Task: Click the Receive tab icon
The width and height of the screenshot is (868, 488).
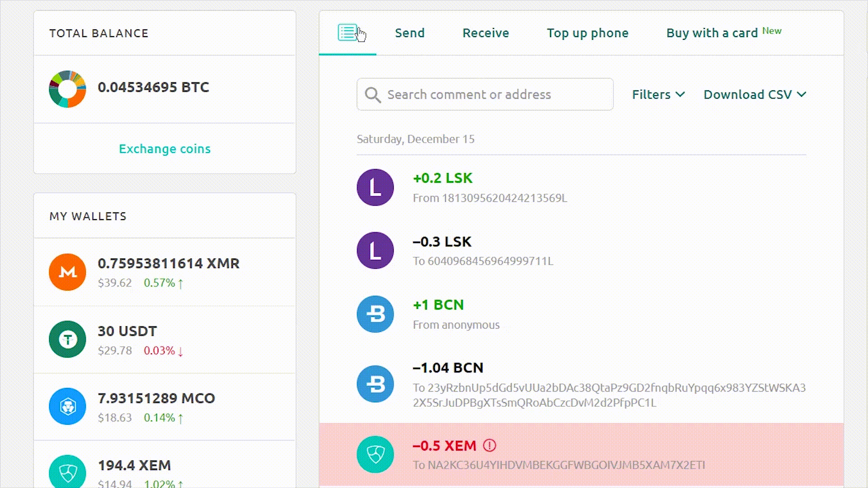Action: click(x=486, y=32)
